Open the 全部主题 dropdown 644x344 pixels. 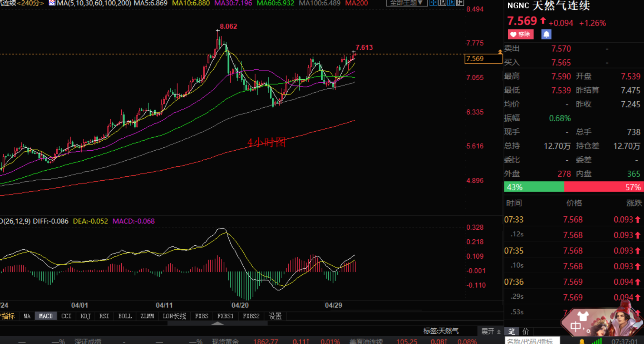click(406, 3)
